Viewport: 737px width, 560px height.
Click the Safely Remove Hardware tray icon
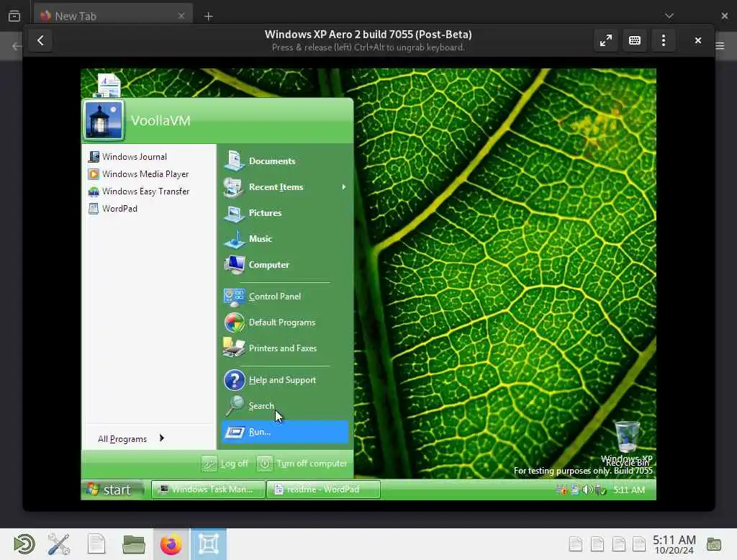coord(600,490)
